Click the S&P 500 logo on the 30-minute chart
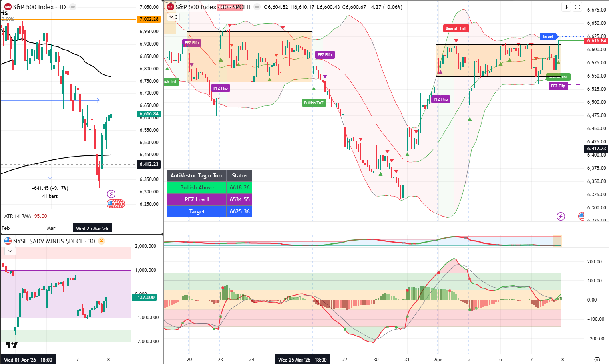Image resolution: width=609 pixels, height=364 pixels. pos(170,7)
